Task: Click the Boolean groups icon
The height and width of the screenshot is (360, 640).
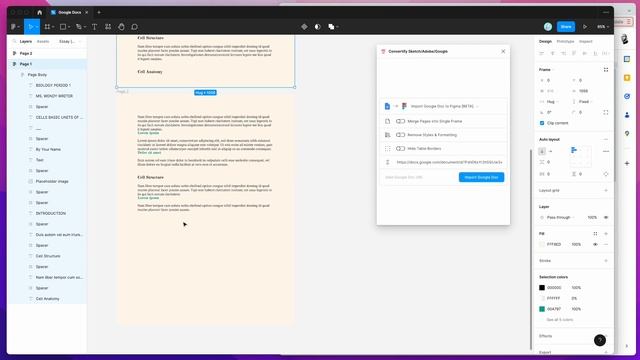Action: (x=331, y=27)
